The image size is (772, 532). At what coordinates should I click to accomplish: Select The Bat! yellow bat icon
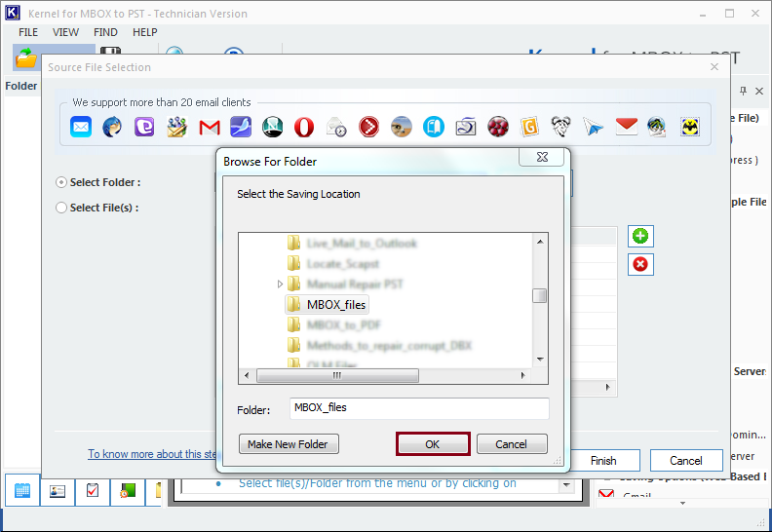click(690, 127)
